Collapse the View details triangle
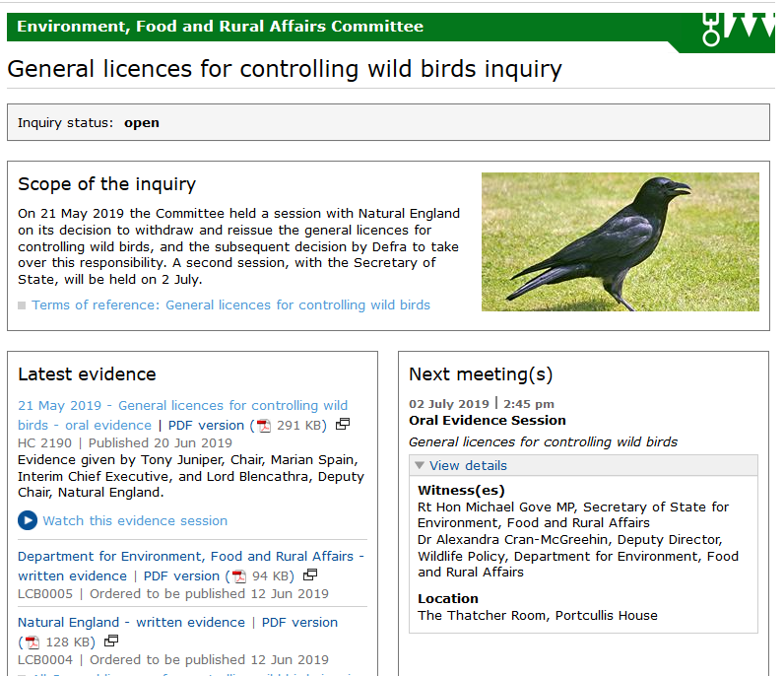Screen dimensions: 784x676 tap(420, 466)
